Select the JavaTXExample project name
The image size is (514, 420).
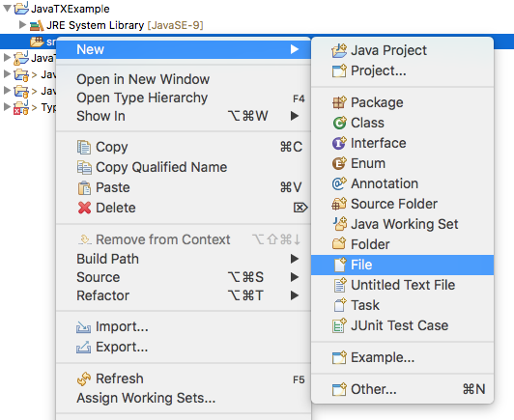[71, 9]
